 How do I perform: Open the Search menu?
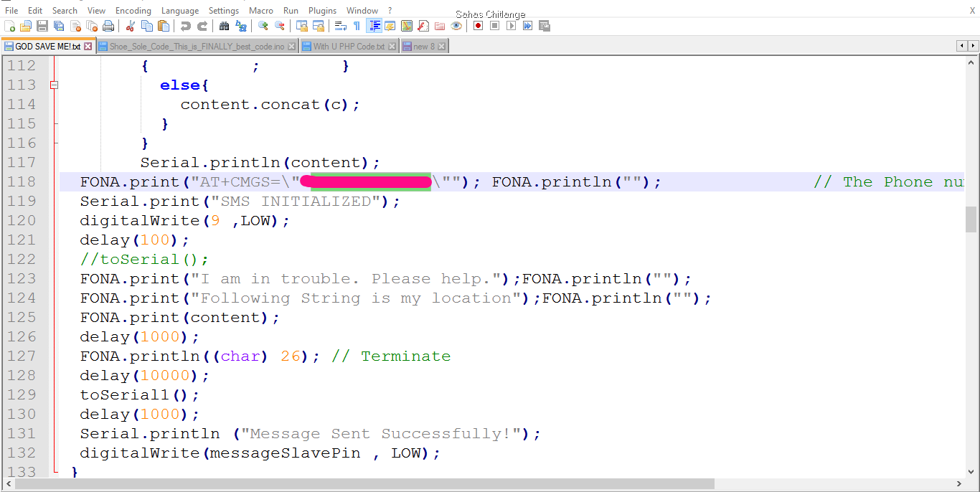click(x=65, y=10)
